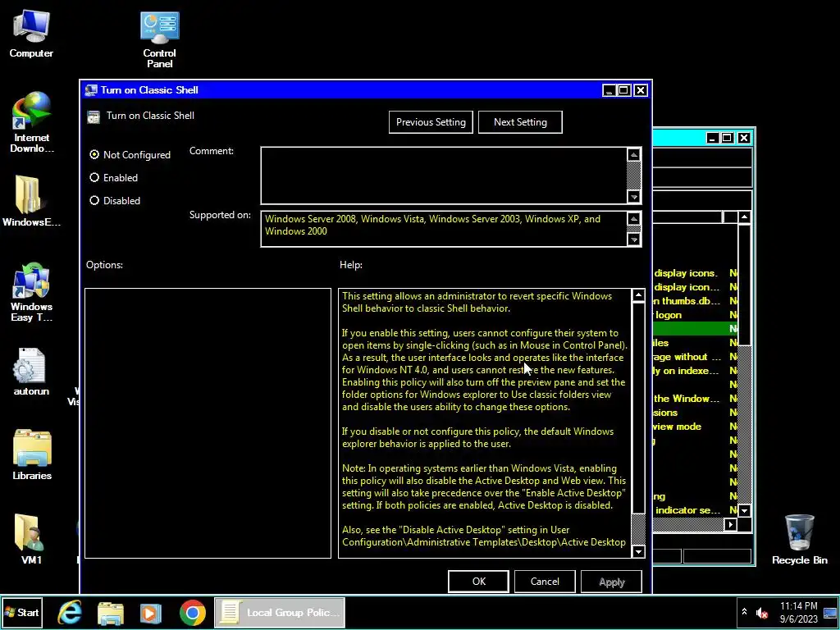
Task: Switch to Local Group Policy taskbar button
Action: pos(280,612)
